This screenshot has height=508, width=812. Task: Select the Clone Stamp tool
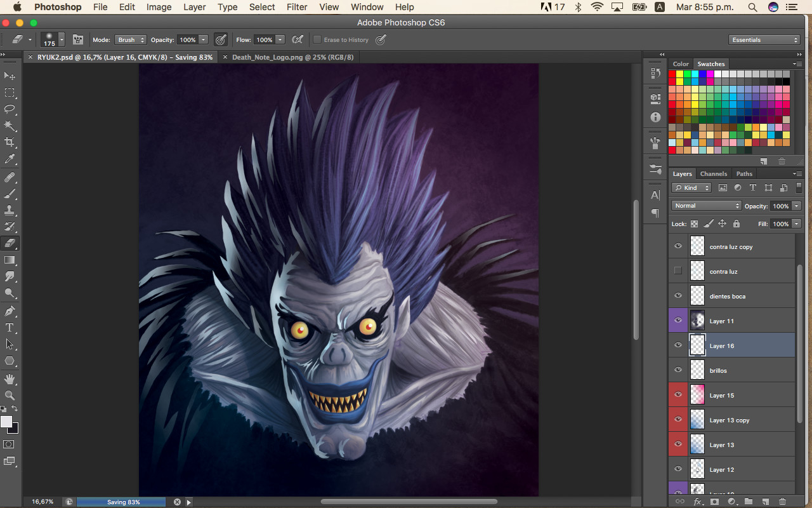click(x=10, y=210)
